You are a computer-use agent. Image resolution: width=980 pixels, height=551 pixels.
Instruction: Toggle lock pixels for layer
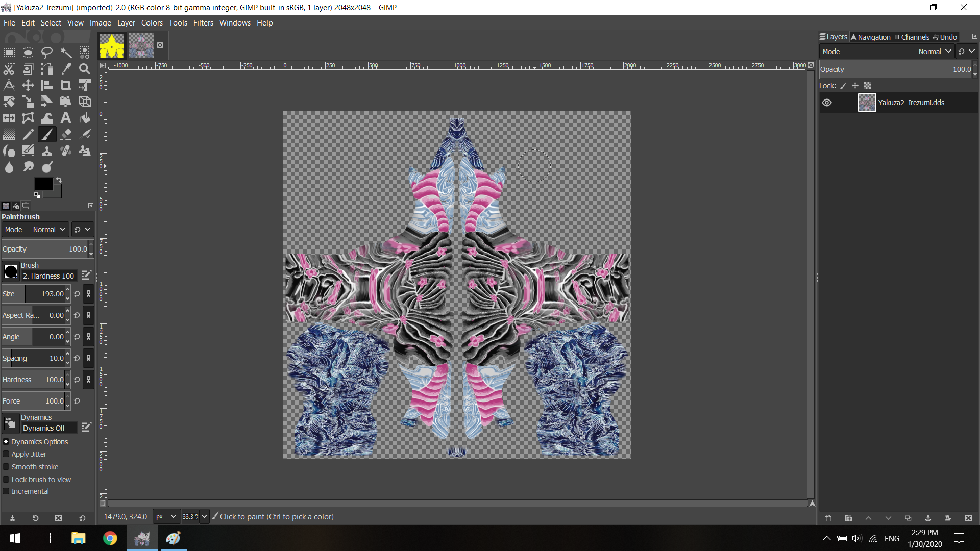point(843,86)
